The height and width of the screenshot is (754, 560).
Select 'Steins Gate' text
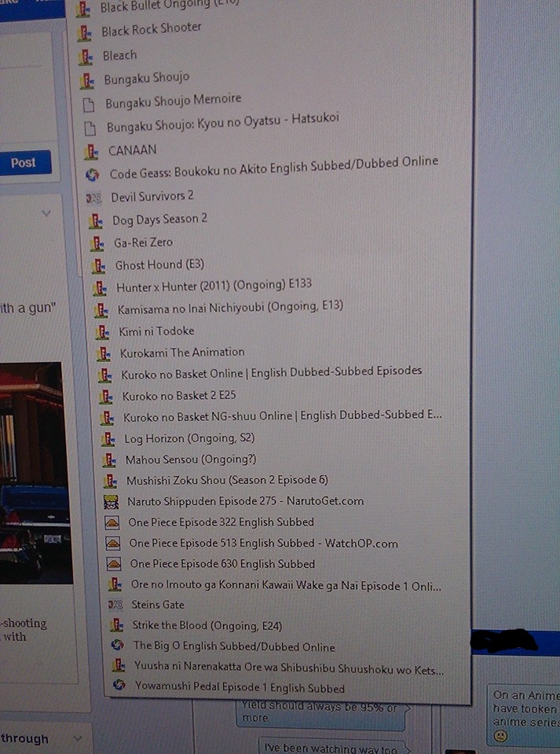pos(158,605)
